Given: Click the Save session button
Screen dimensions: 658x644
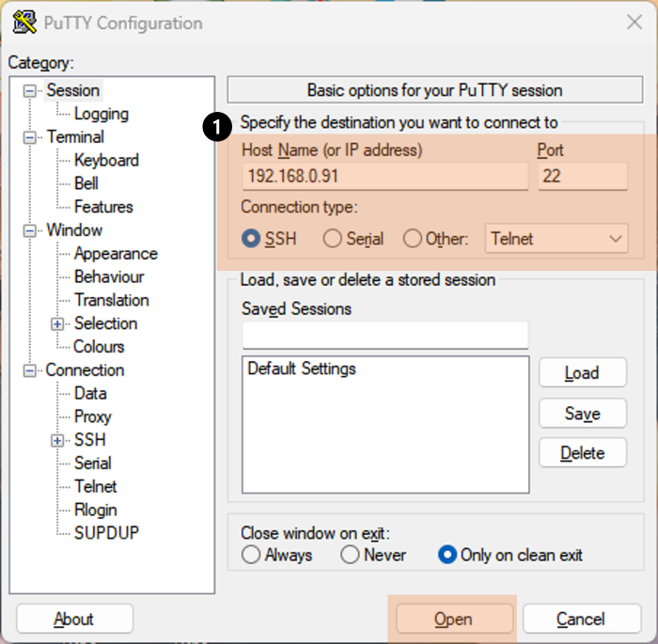Looking at the screenshot, I should [x=583, y=413].
